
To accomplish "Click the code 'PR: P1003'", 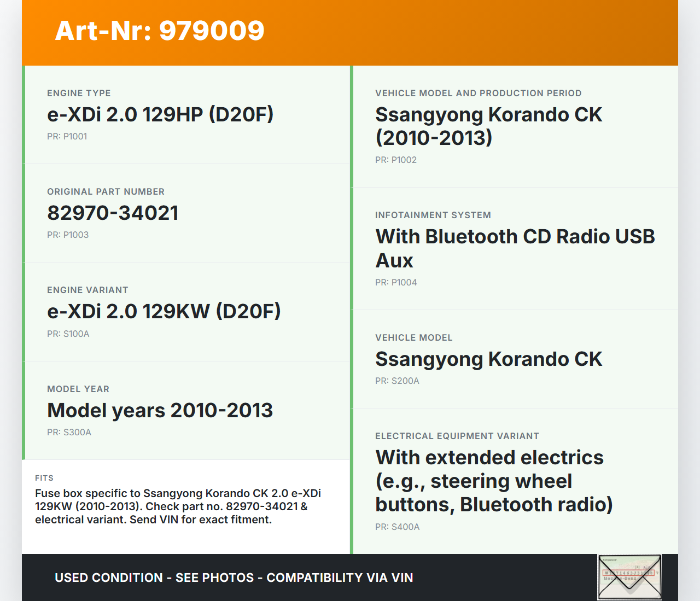I will (68, 235).
